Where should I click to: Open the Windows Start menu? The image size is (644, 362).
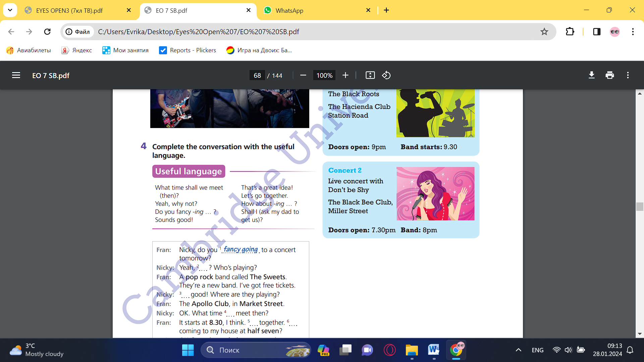tap(188, 350)
